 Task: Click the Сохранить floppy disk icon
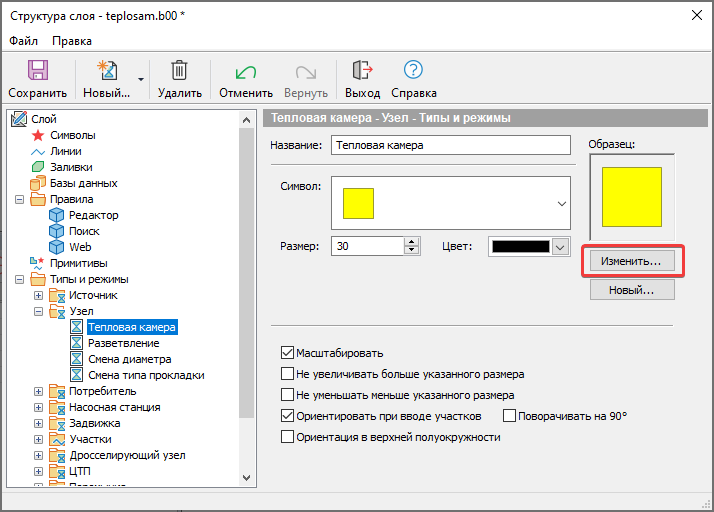38,71
